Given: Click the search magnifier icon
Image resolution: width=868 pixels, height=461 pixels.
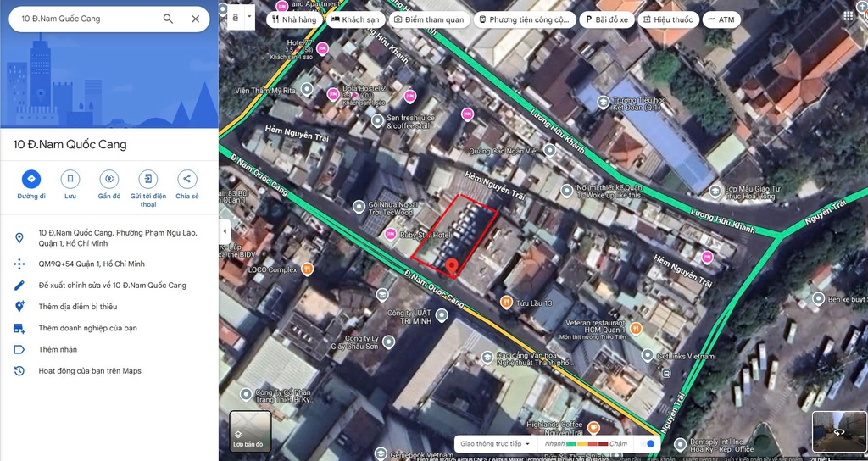Looking at the screenshot, I should click(x=169, y=19).
